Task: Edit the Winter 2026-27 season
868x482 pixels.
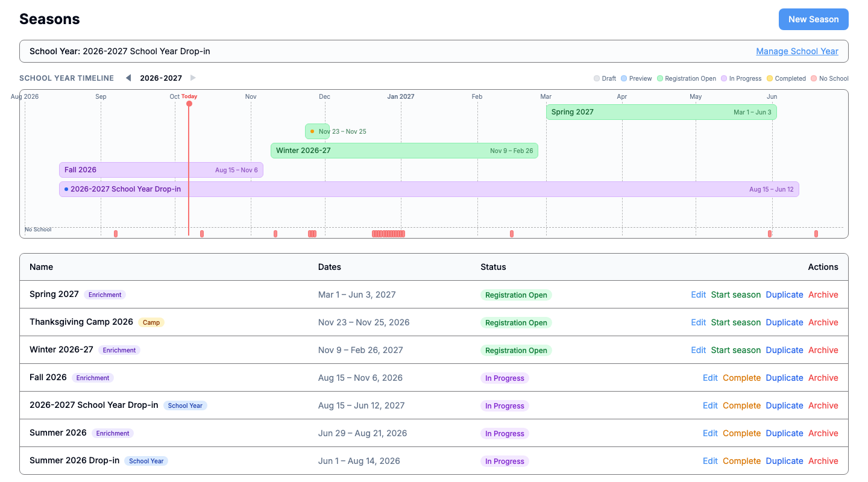Action: coord(698,350)
